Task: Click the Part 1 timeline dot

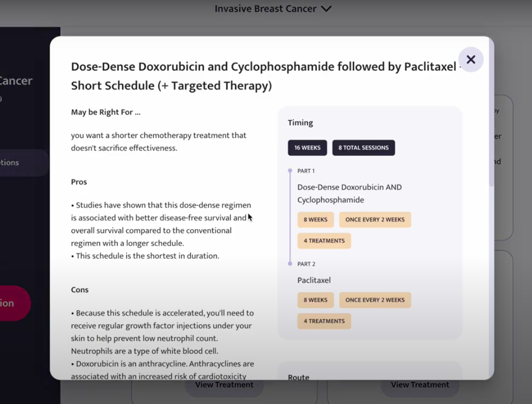Action: click(x=290, y=171)
